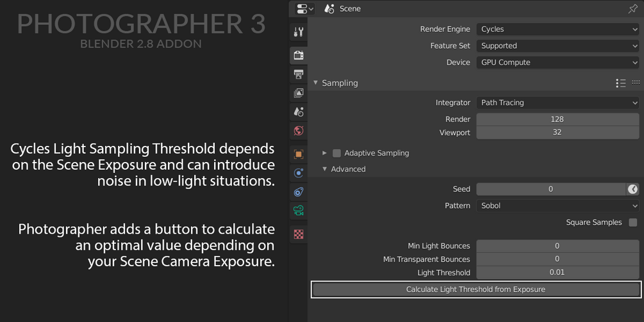Open Integrator dropdown Path Tracing

[x=557, y=102]
